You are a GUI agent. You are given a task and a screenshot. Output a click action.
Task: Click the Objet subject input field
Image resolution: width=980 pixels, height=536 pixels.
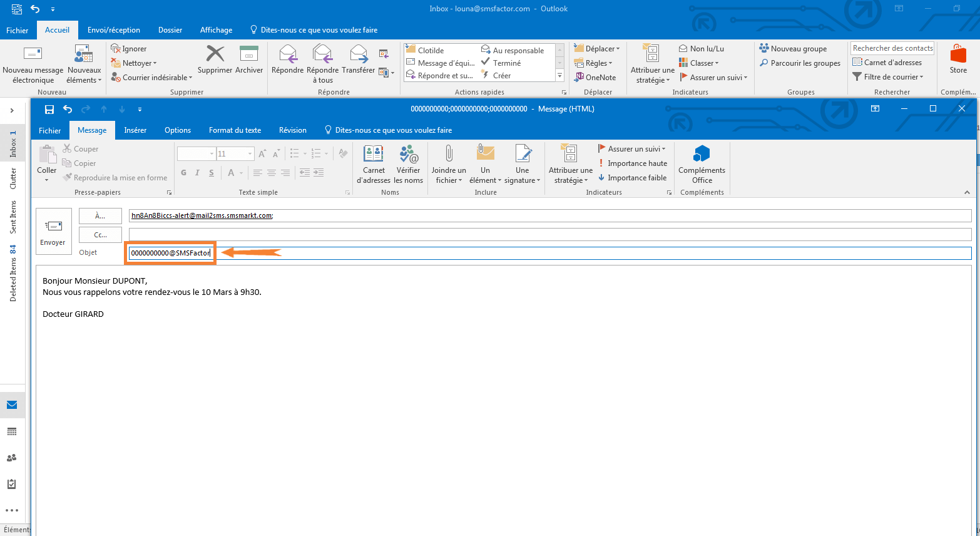pos(563,253)
